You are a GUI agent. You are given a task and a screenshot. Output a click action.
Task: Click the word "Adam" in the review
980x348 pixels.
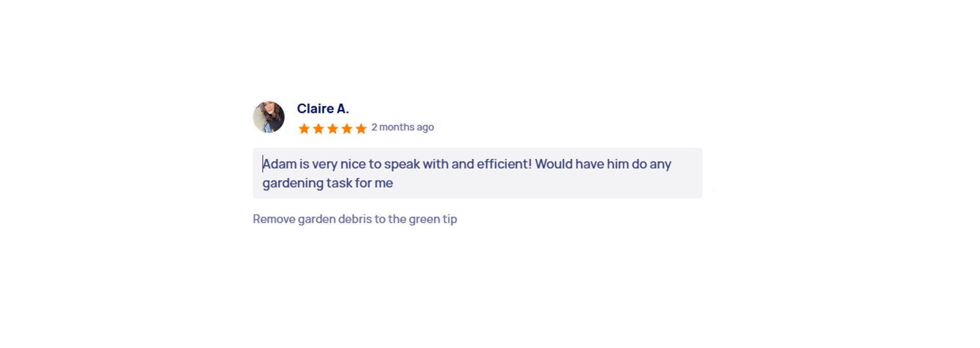280,164
